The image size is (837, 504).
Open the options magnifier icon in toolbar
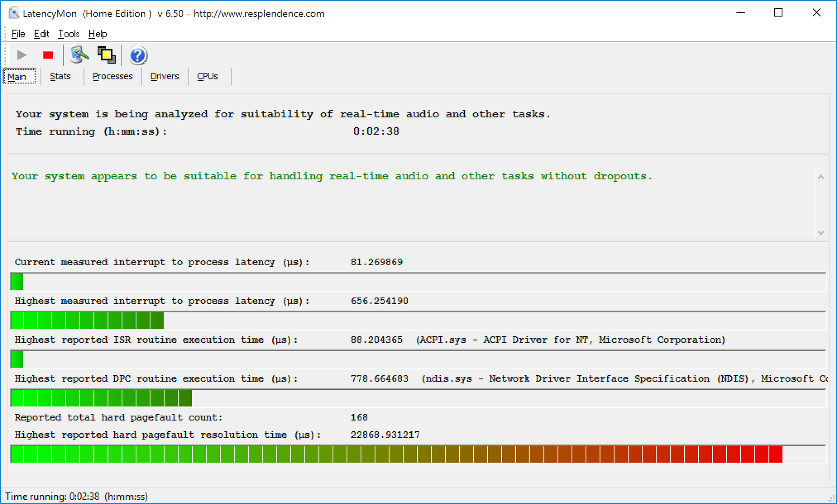point(79,55)
